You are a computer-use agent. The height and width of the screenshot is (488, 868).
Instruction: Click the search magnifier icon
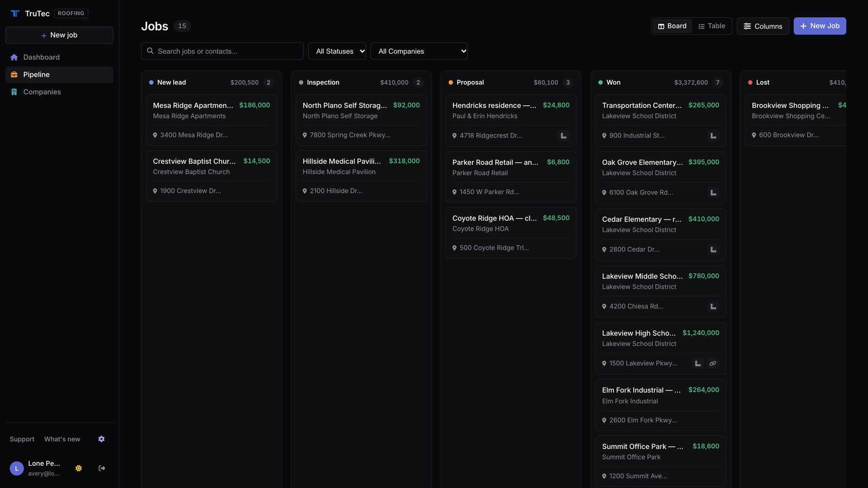pyautogui.click(x=150, y=51)
